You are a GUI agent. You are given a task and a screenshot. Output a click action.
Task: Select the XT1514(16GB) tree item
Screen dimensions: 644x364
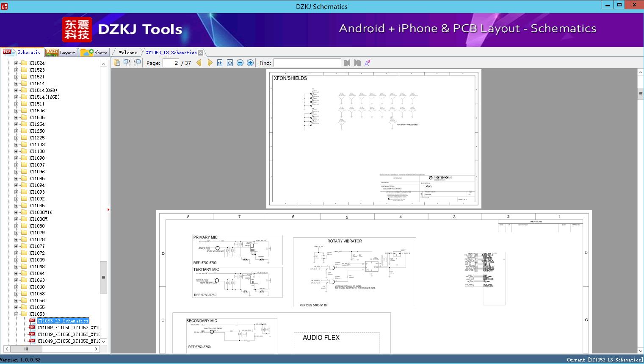click(44, 97)
